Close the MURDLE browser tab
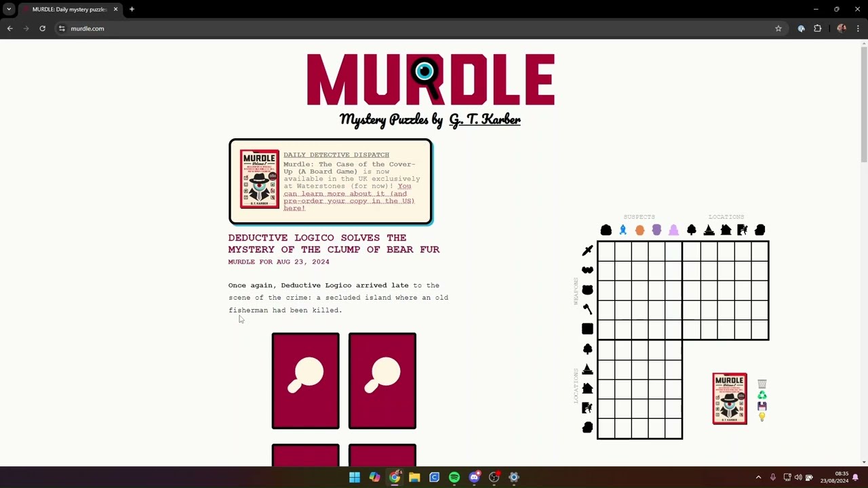This screenshot has width=868, height=488. 115,9
